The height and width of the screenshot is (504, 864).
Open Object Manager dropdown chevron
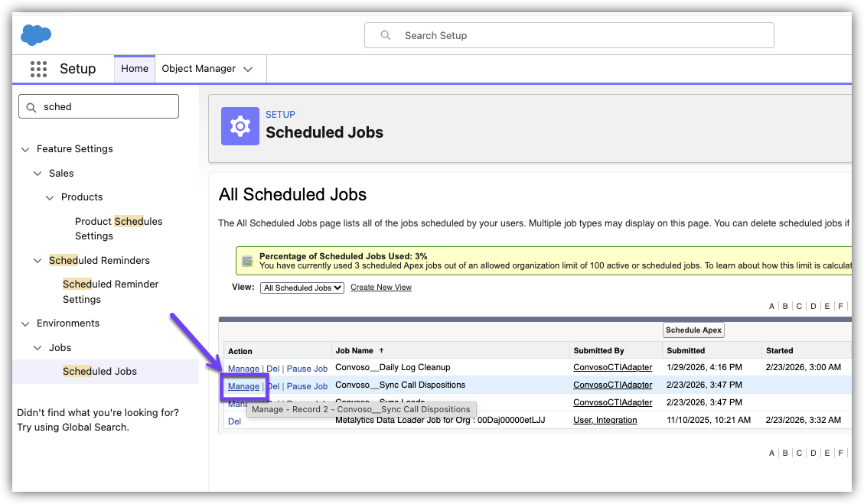[248, 69]
